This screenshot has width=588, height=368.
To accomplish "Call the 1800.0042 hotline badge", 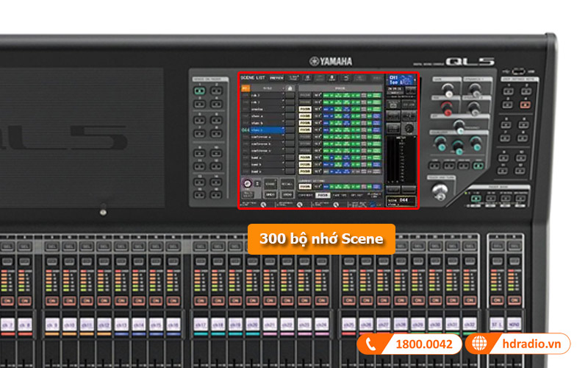I will coord(409,344).
